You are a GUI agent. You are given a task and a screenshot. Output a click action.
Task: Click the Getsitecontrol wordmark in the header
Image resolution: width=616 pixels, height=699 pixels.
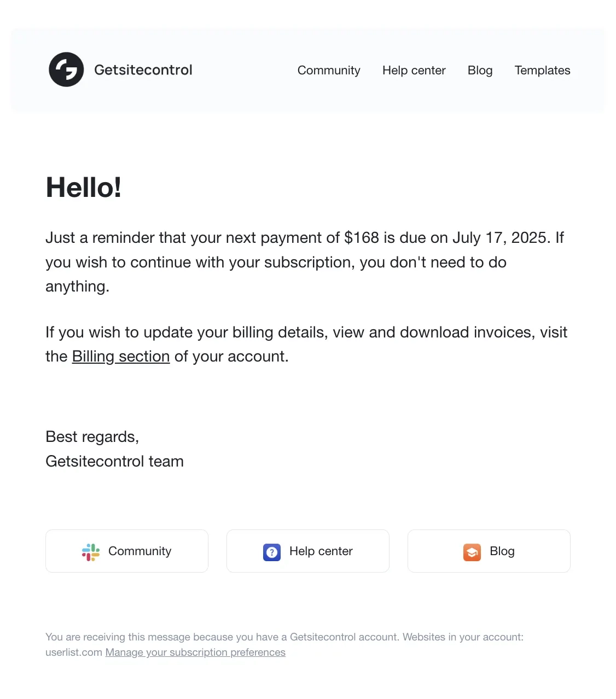point(143,69)
